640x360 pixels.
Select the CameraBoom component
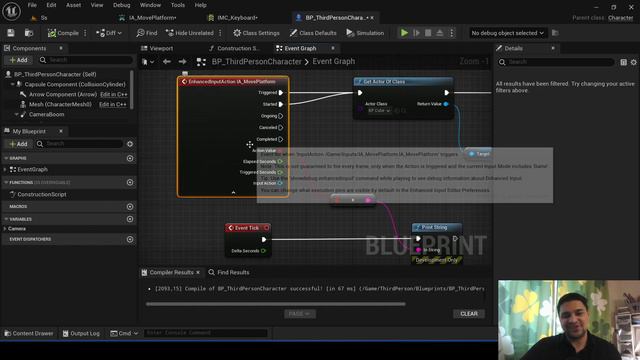[x=46, y=115]
